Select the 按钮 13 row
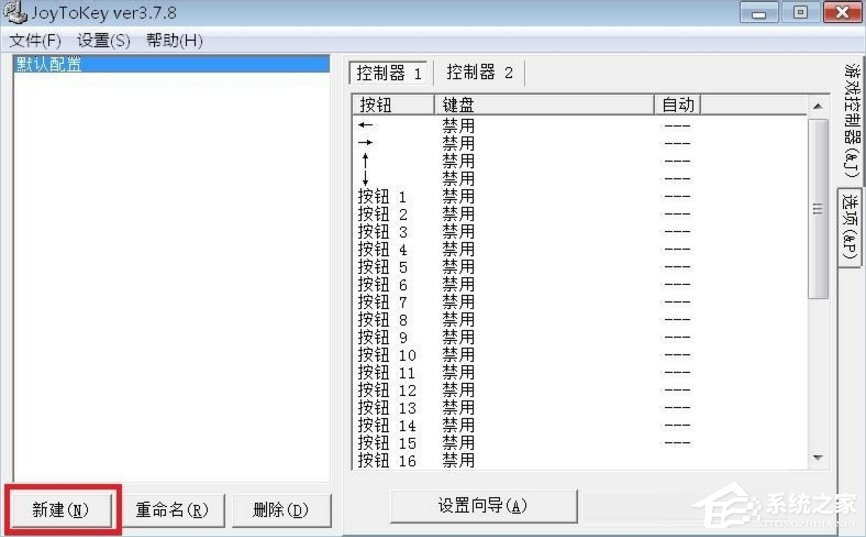Viewport: 866px width, 537px height. coord(580,408)
